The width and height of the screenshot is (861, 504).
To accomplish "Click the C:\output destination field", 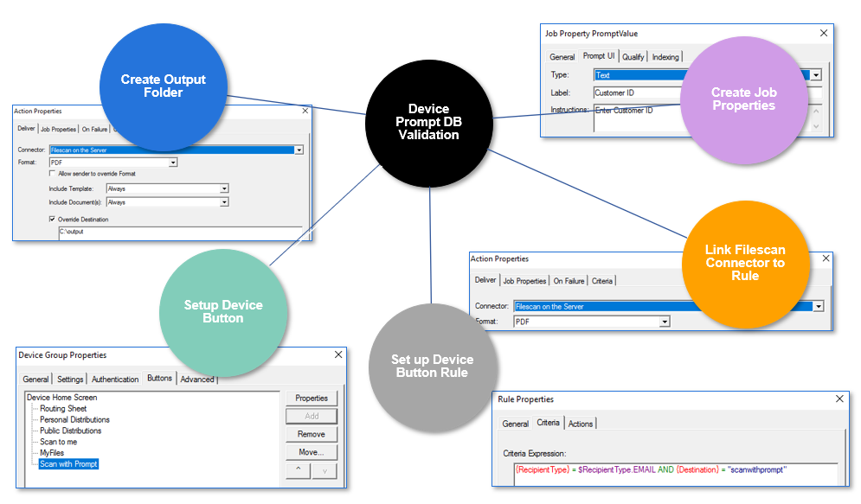I will click(180, 233).
